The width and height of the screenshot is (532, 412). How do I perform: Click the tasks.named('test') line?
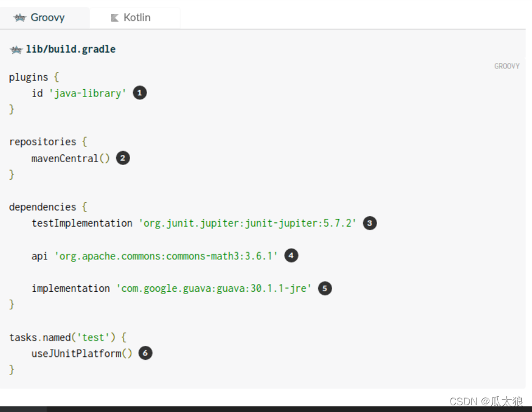point(67,338)
